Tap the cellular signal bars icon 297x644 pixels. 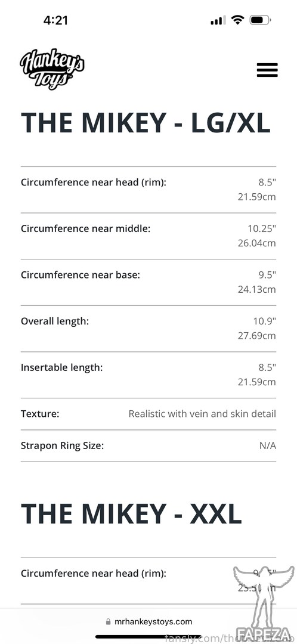tap(218, 20)
